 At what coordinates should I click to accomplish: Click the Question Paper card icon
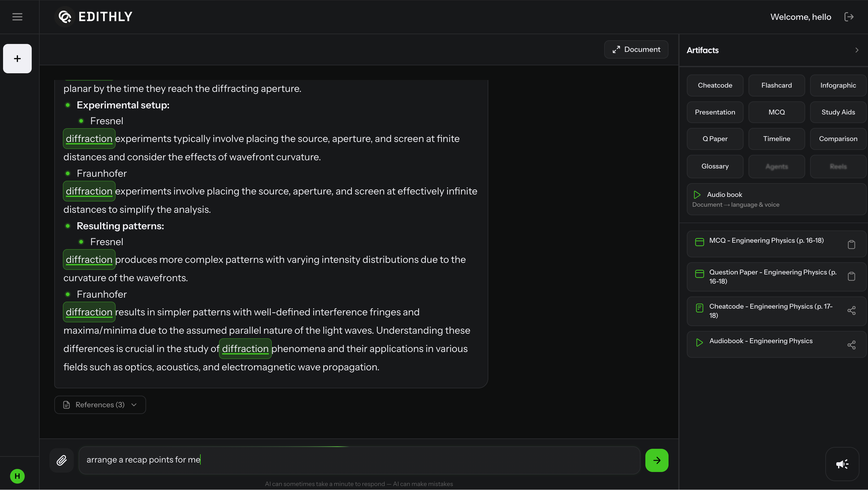coord(700,274)
